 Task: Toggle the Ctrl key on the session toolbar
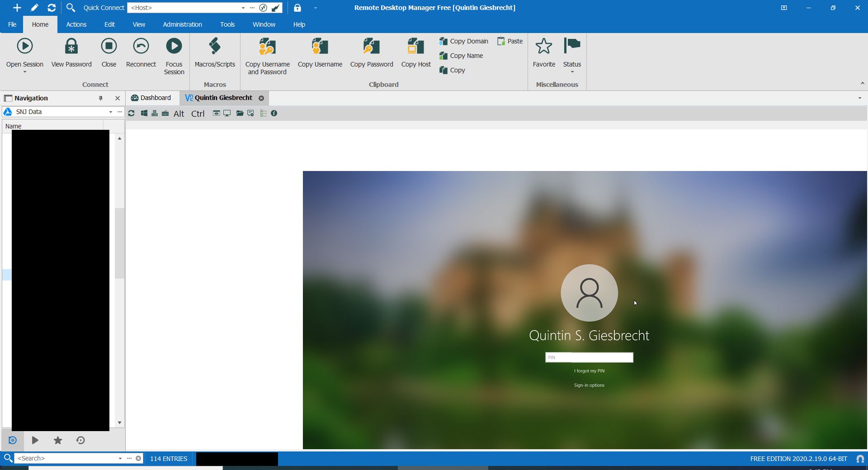pyautogui.click(x=198, y=114)
